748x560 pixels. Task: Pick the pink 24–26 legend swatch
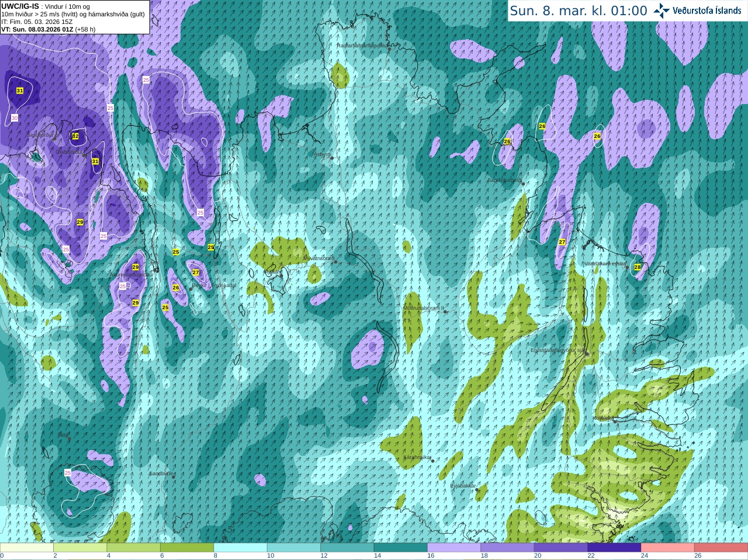pos(667,548)
